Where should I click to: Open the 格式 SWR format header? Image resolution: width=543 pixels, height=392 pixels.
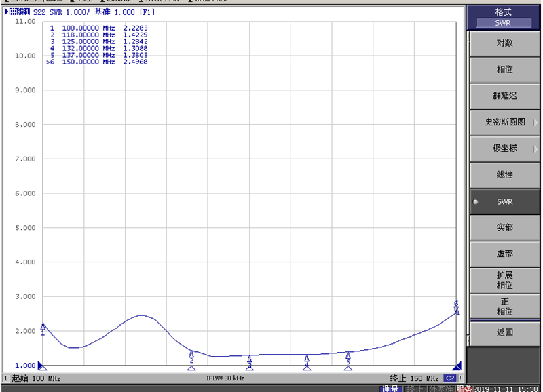503,17
